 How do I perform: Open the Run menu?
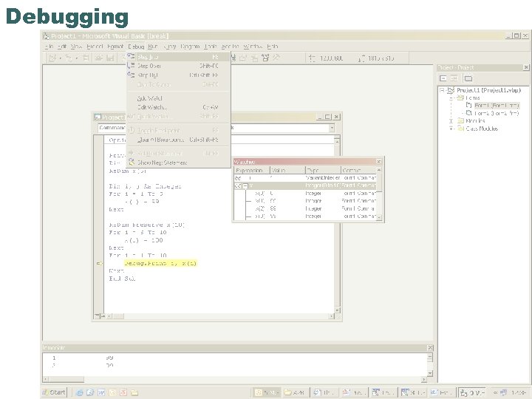click(x=153, y=47)
